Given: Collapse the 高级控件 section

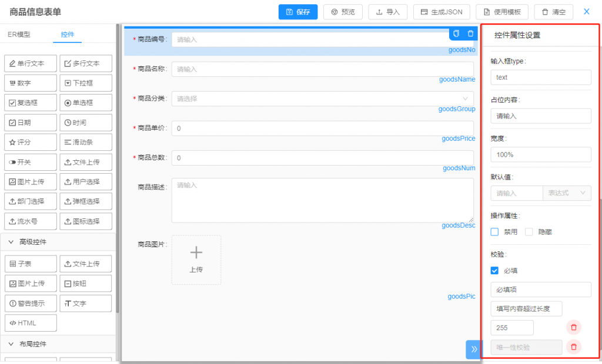Looking at the screenshot, I should click(11, 242).
